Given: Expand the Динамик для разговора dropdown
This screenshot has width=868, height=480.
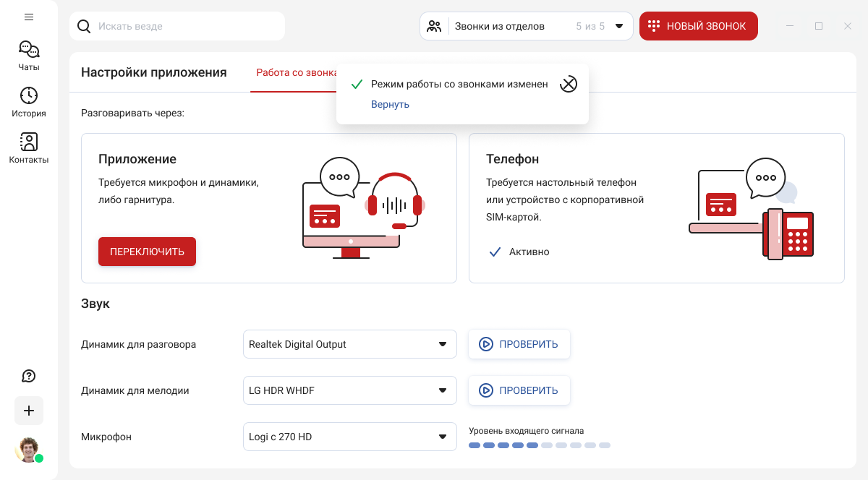Looking at the screenshot, I should [350, 344].
